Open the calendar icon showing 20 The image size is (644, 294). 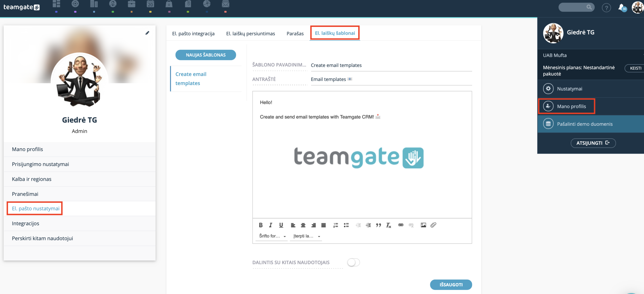(x=150, y=4)
